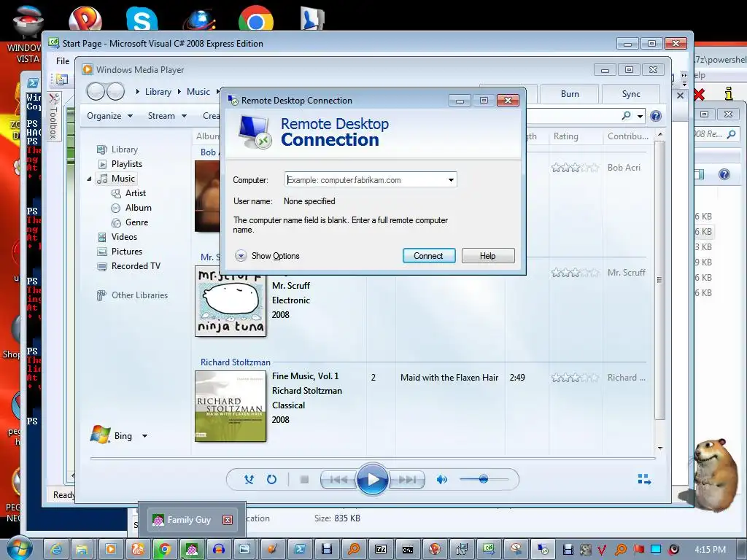Click the Richard Stoltzman artist group heading

236,362
